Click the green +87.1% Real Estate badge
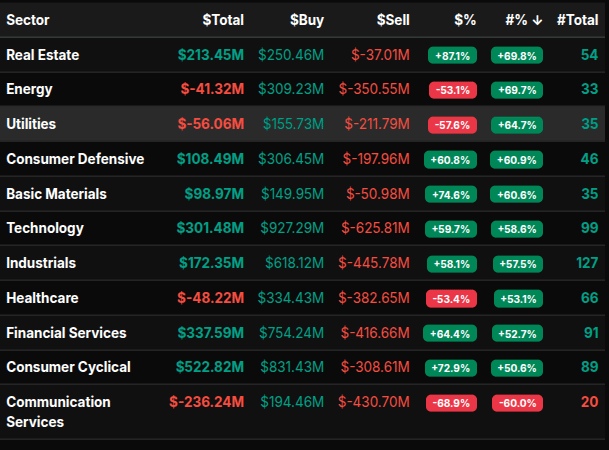 coord(451,55)
